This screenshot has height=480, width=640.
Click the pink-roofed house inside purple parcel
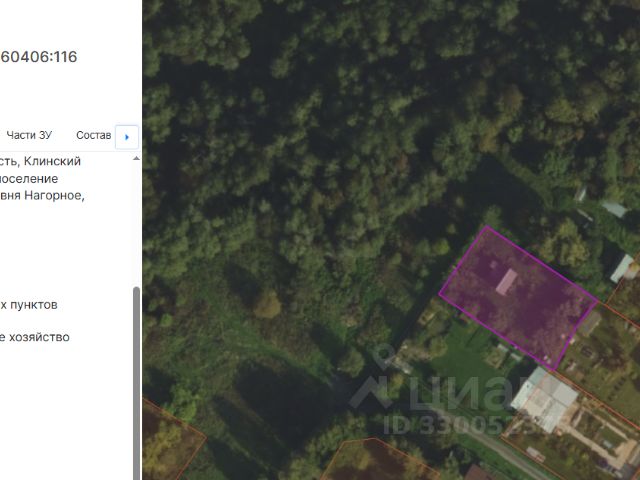coord(507,282)
